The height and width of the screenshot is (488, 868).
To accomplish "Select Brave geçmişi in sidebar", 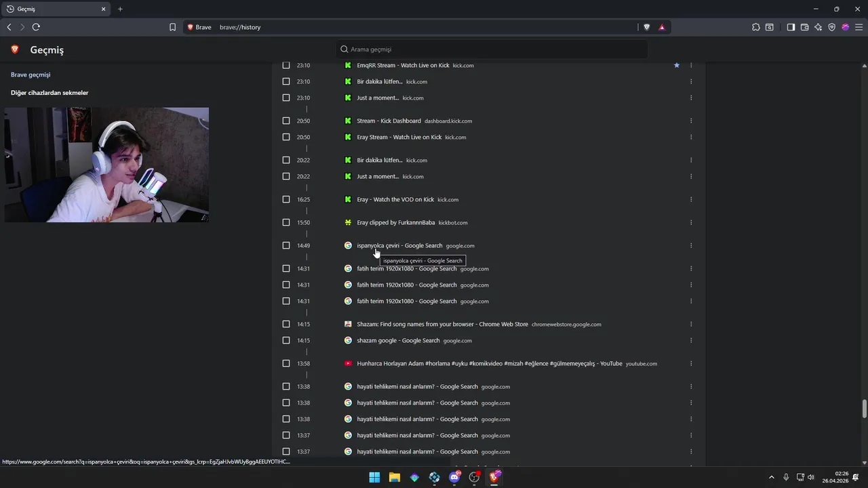I will (31, 75).
